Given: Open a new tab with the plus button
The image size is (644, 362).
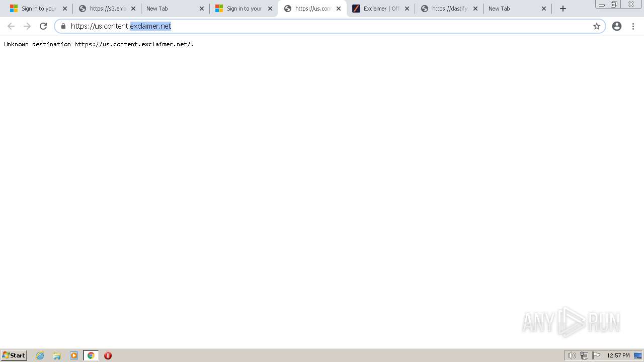Looking at the screenshot, I should [x=563, y=9].
